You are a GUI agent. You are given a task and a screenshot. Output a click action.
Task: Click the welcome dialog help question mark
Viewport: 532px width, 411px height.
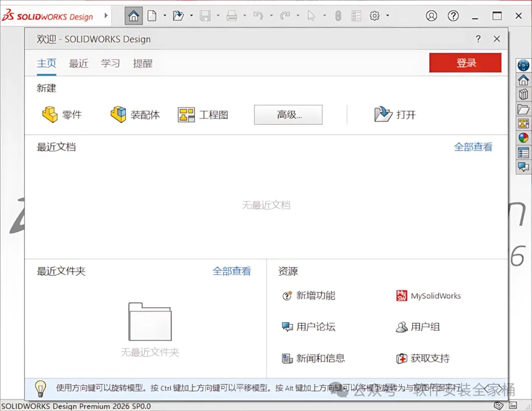point(478,39)
